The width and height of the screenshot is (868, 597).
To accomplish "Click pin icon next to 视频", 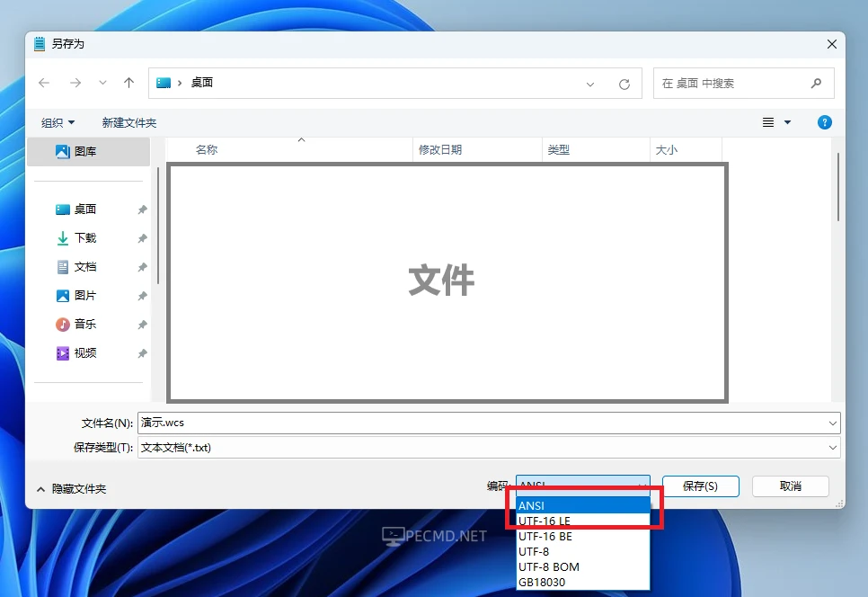I will [142, 353].
